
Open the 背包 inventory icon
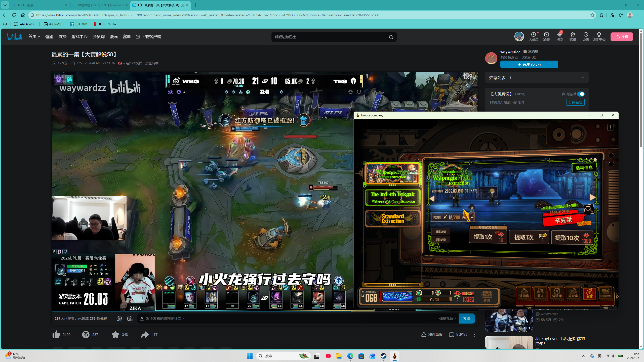tap(487, 296)
